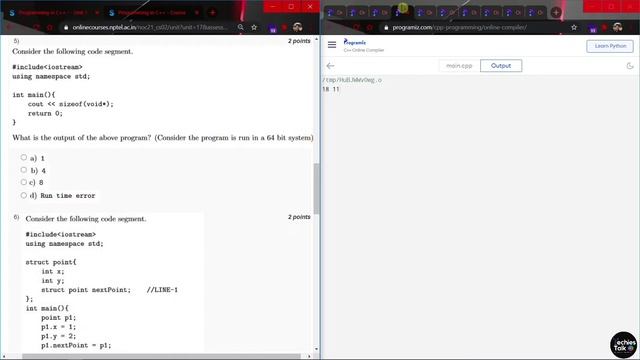Open profile avatar in NPTEL browser window

(x=298, y=27)
